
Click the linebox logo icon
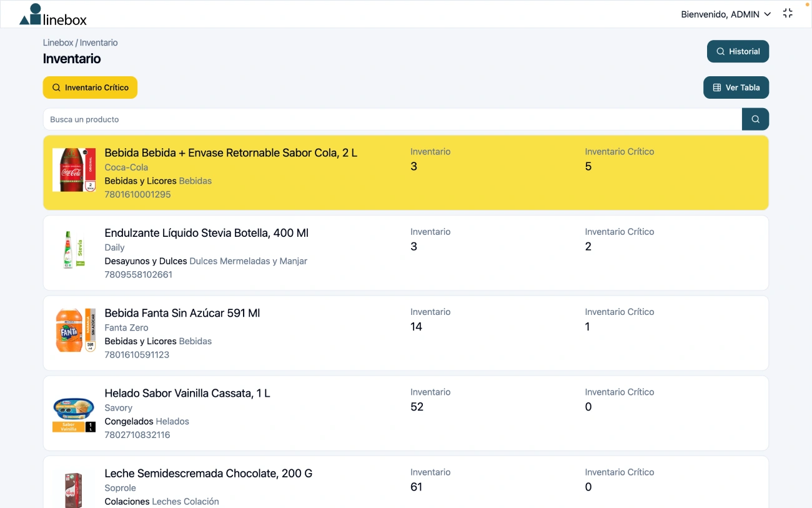29,15
